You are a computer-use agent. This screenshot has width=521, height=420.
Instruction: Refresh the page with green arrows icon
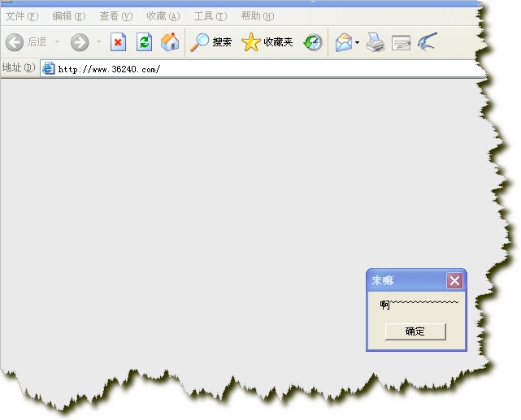tap(144, 41)
